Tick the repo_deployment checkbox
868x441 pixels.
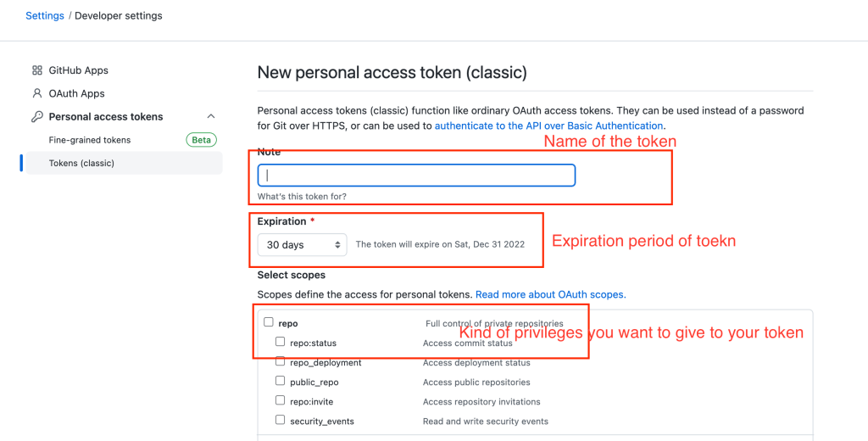[x=281, y=362]
